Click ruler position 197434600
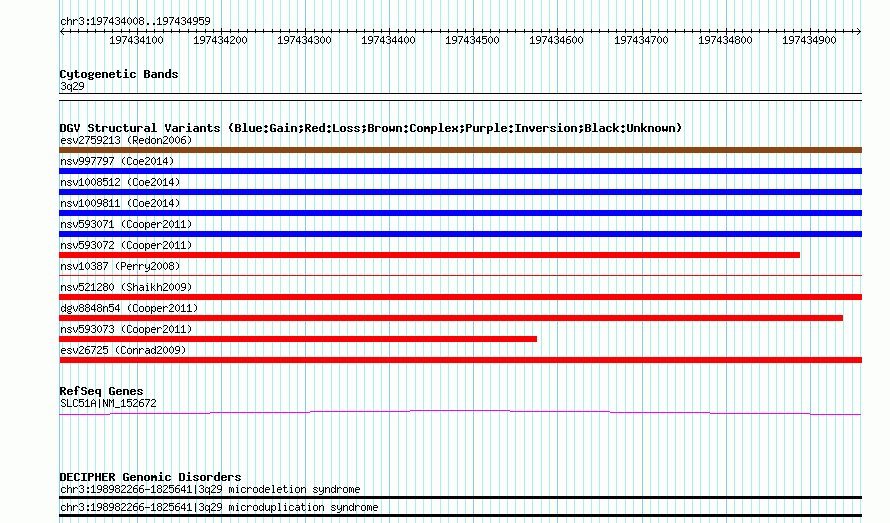 (556, 40)
